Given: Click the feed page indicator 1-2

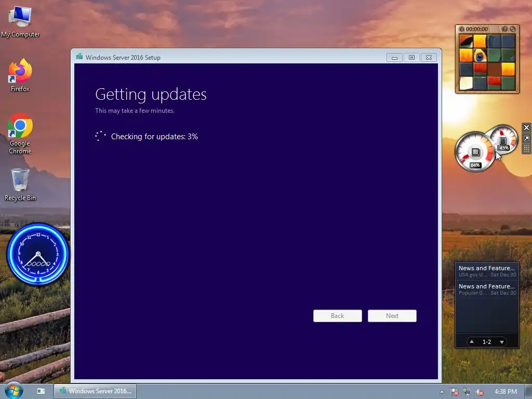Looking at the screenshot, I should click(x=487, y=342).
